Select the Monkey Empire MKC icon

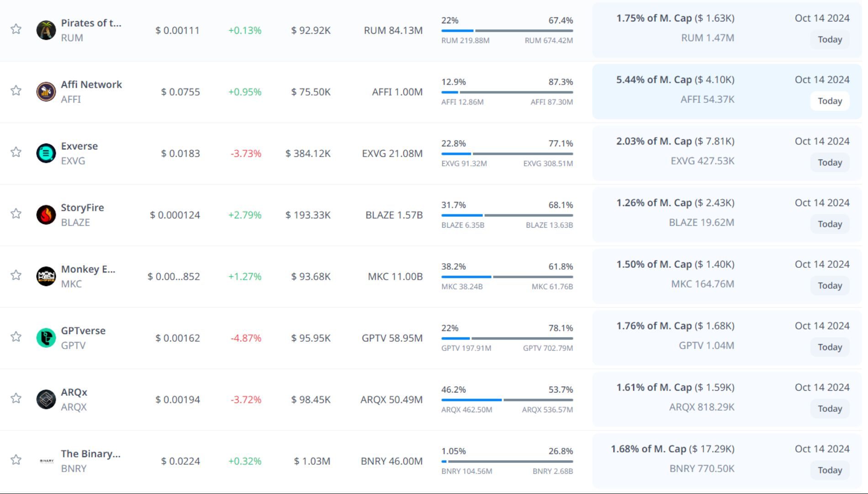pyautogui.click(x=46, y=276)
